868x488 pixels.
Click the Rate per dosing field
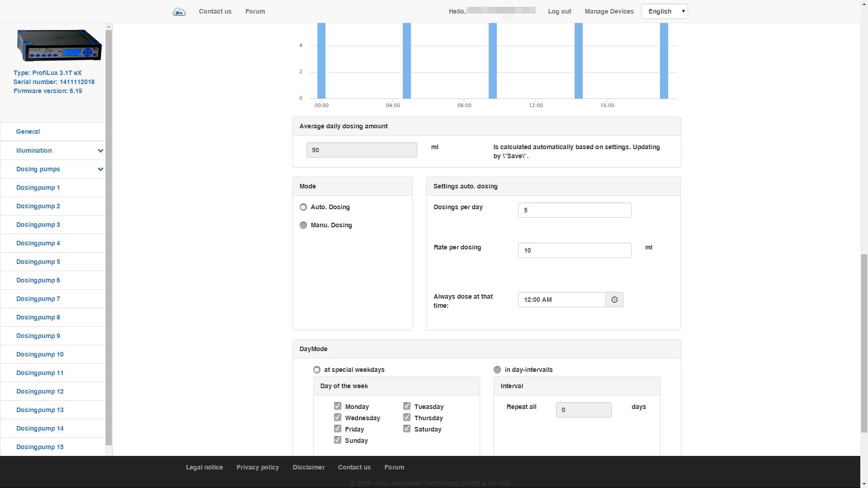tap(575, 250)
